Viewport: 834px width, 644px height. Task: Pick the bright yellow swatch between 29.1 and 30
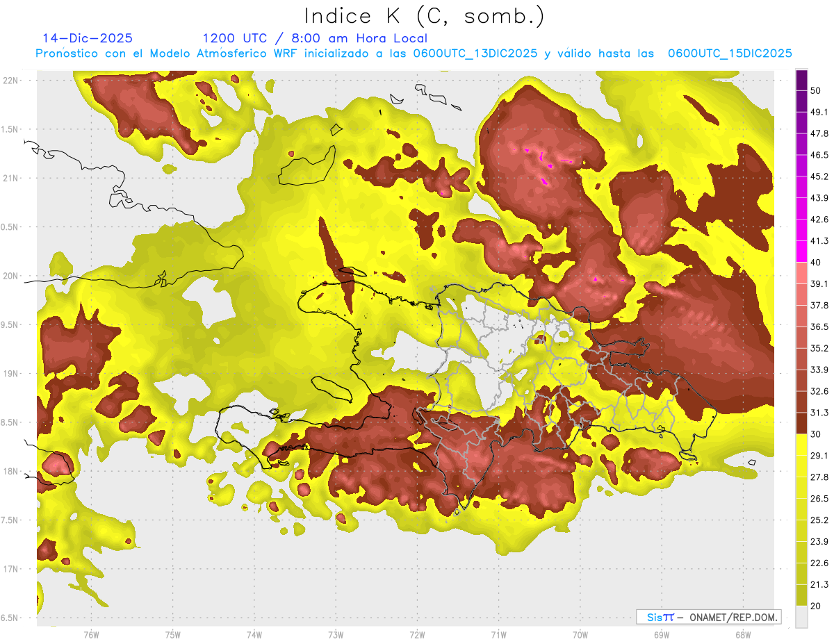801,445
